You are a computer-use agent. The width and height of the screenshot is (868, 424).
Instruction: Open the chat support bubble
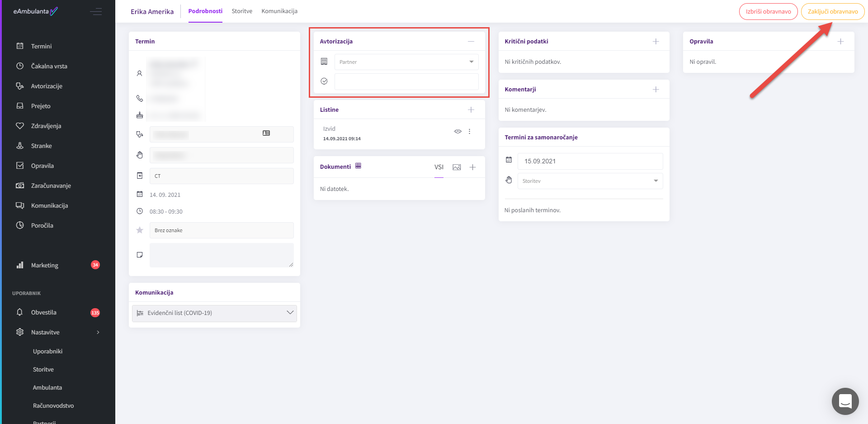click(844, 401)
